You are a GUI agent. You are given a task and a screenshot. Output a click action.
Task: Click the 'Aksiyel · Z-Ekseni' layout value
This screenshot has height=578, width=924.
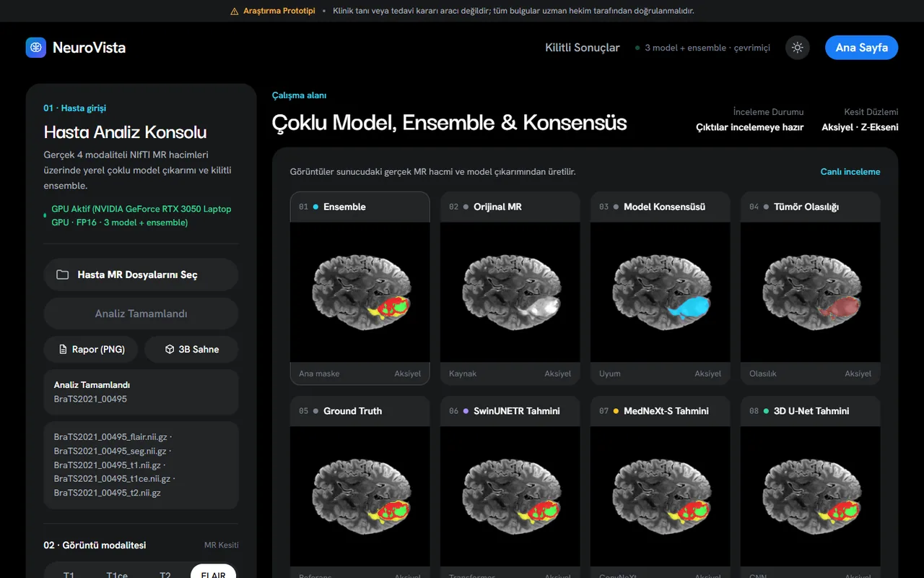[860, 127]
